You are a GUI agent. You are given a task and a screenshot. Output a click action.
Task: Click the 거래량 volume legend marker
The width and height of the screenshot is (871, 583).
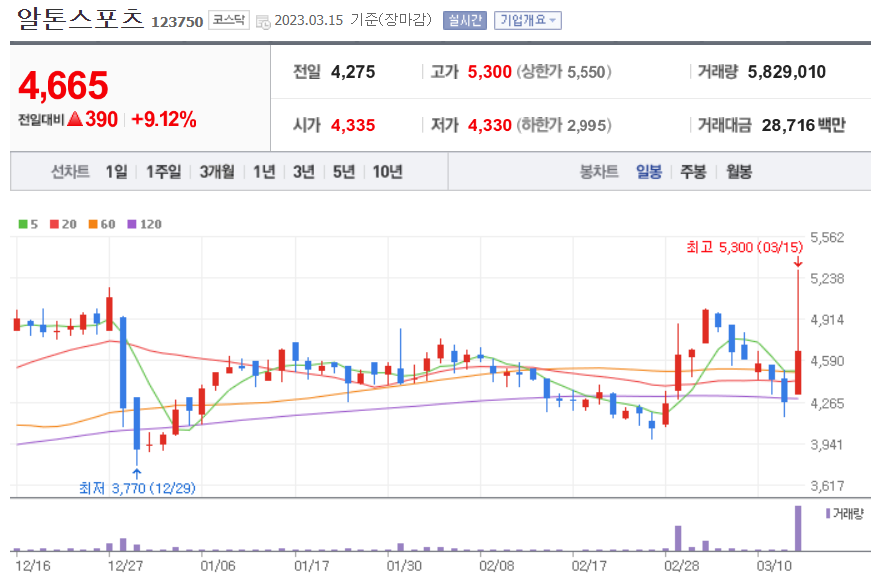pos(828,514)
